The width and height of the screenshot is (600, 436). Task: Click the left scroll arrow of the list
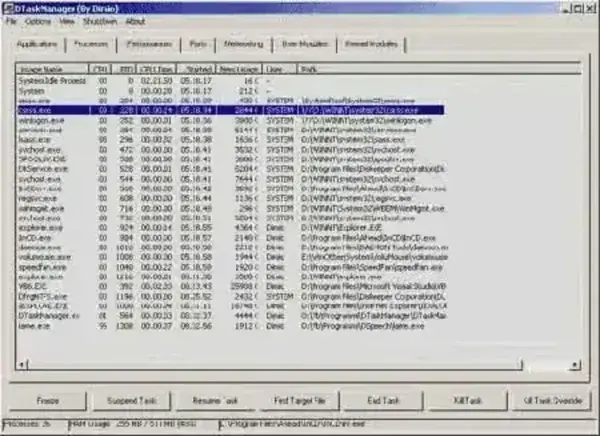[22, 365]
